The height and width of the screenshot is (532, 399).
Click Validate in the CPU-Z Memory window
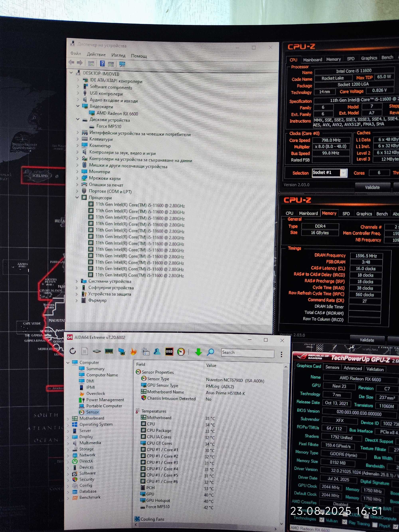[x=367, y=340]
